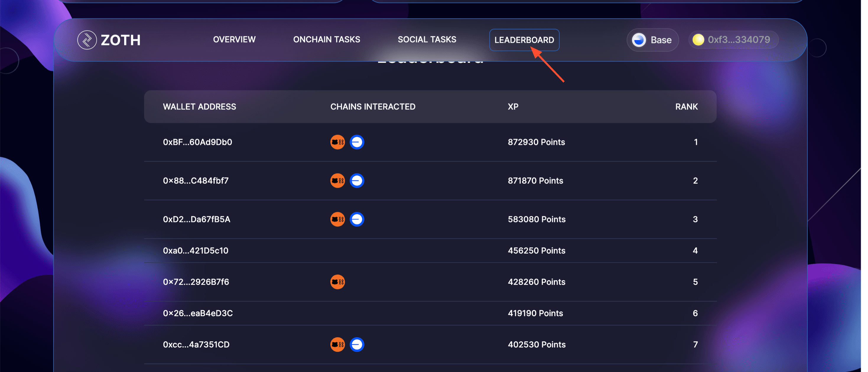This screenshot has height=372, width=868.
Task: Select wallet address 0xBF...60Ad9Db0
Action: click(x=197, y=142)
